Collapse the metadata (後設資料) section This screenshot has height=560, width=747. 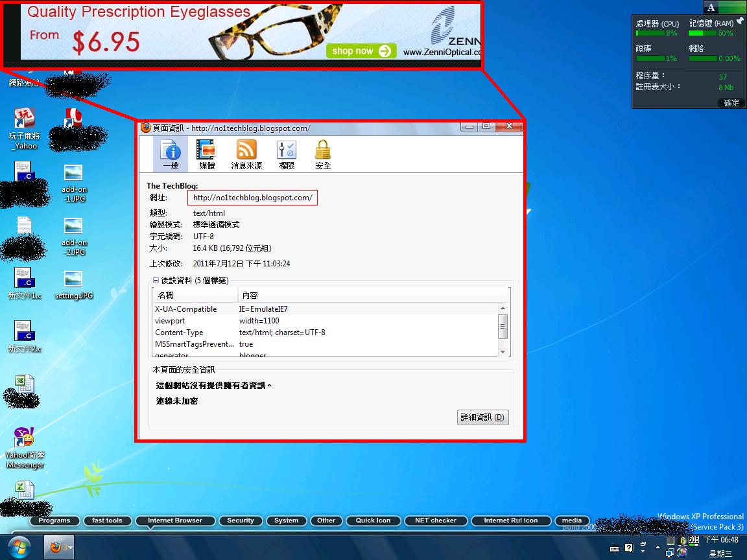pos(156,281)
